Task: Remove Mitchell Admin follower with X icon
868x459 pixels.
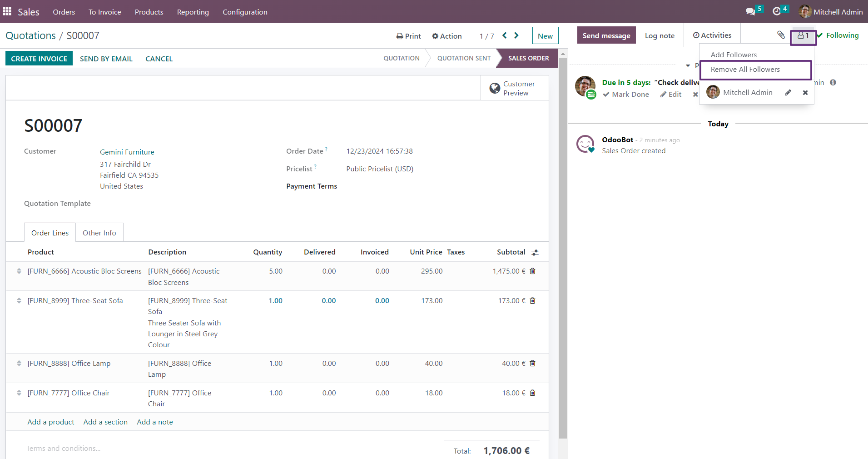Action: pos(805,93)
